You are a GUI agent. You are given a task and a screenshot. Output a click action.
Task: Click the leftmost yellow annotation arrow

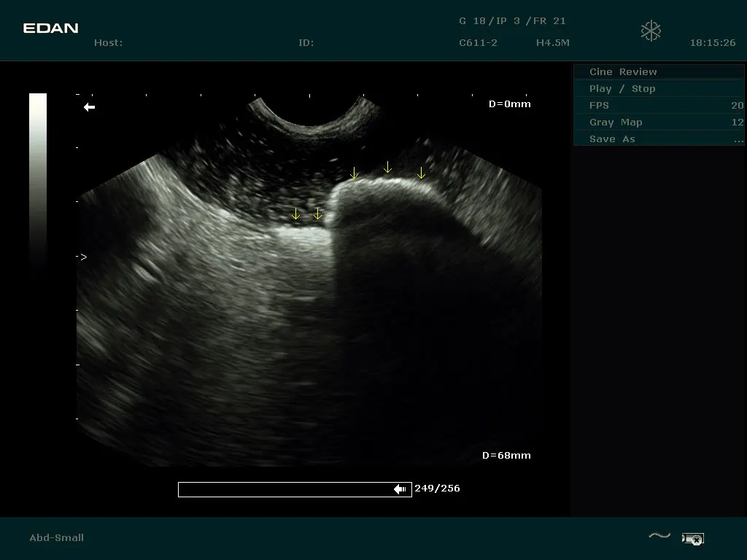(x=295, y=214)
